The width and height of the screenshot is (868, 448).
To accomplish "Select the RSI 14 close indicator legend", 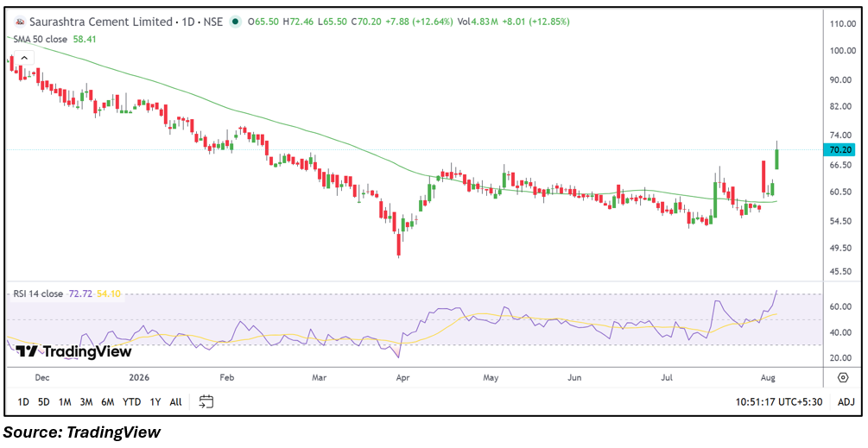I will (x=39, y=294).
